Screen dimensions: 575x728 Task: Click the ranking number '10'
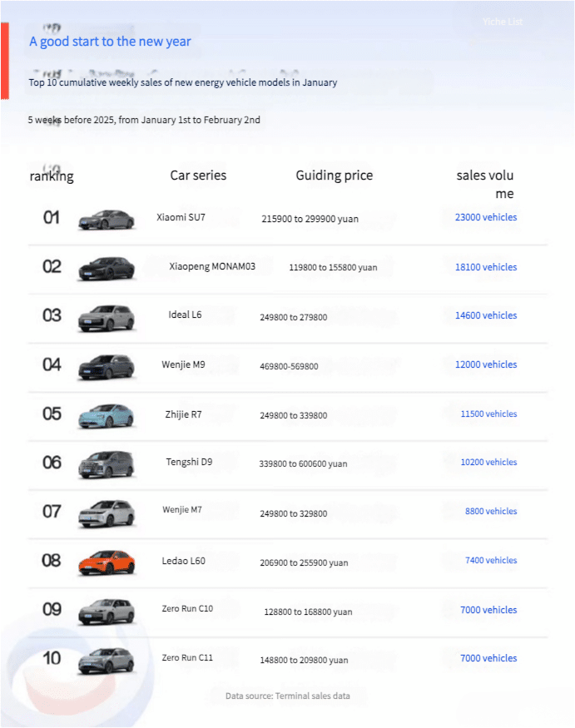pyautogui.click(x=52, y=658)
